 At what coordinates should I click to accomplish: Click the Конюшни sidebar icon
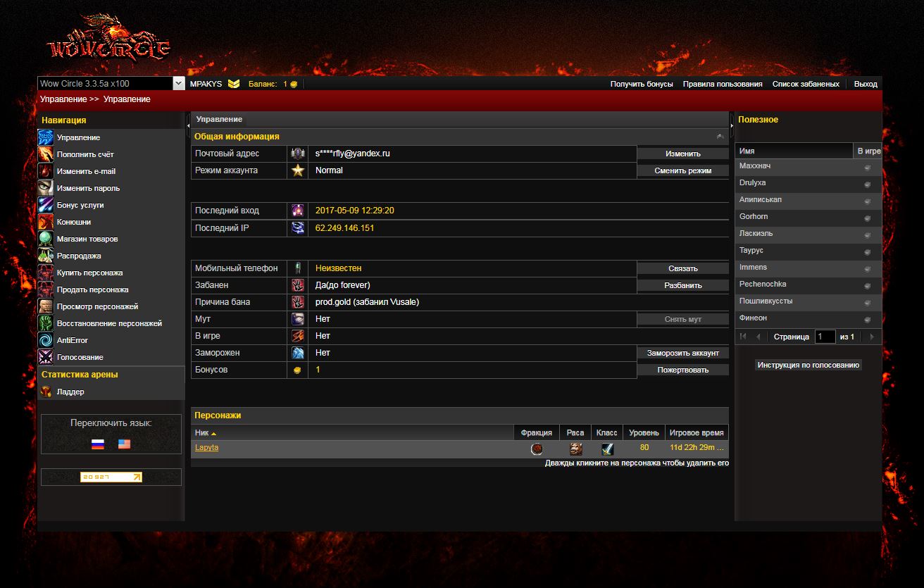click(46, 222)
